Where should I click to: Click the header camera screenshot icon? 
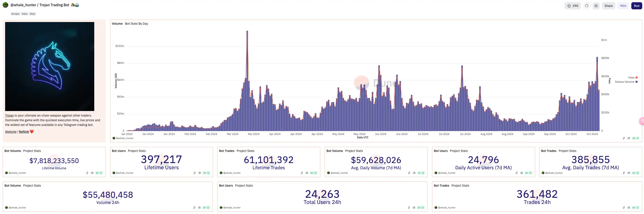click(596, 6)
